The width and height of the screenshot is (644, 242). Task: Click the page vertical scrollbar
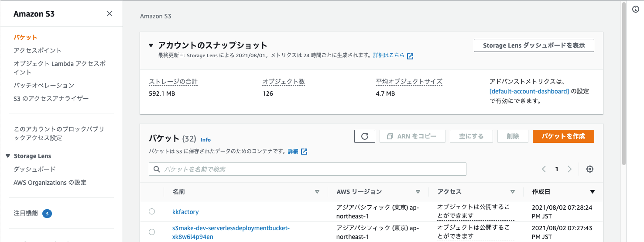(x=623, y=83)
